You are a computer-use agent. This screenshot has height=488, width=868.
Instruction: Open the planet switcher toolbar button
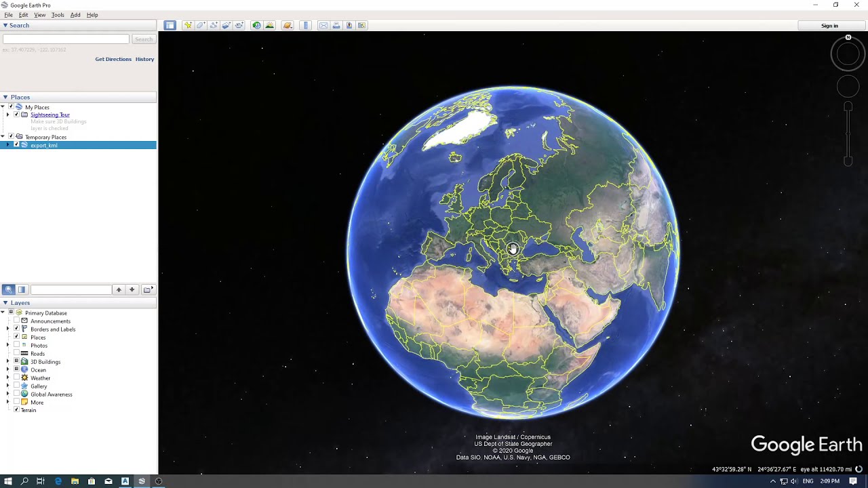288,26
